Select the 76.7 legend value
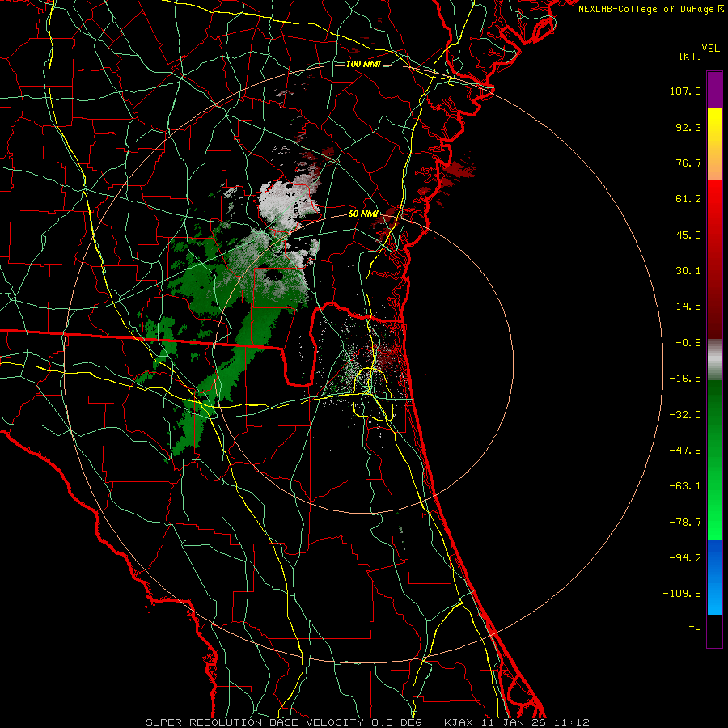The image size is (728, 728). [x=688, y=163]
